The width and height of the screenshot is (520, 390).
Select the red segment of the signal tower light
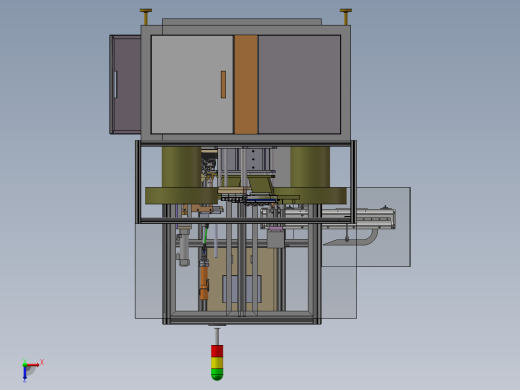coord(217,351)
